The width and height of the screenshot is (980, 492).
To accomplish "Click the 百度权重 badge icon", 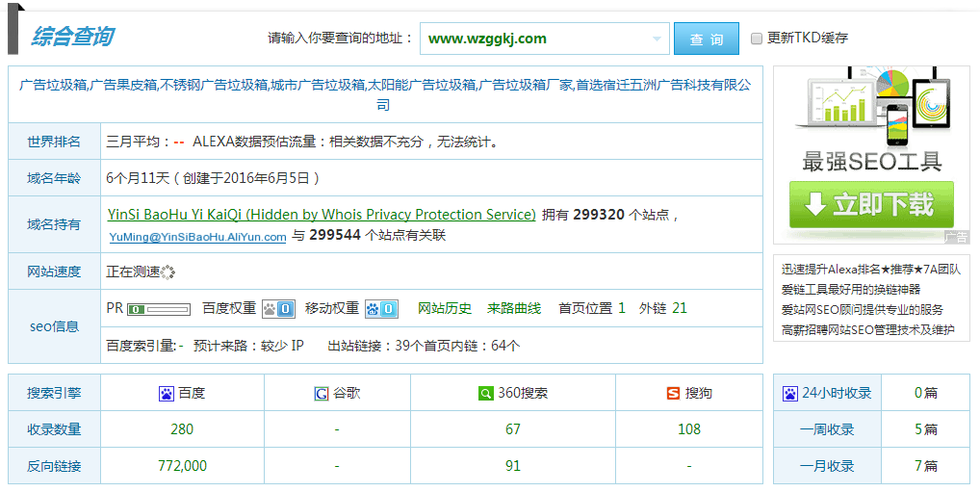I will [x=278, y=309].
